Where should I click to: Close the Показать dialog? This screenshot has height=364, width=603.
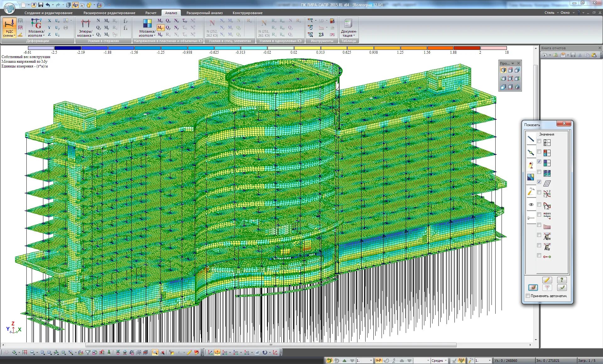[x=564, y=124]
